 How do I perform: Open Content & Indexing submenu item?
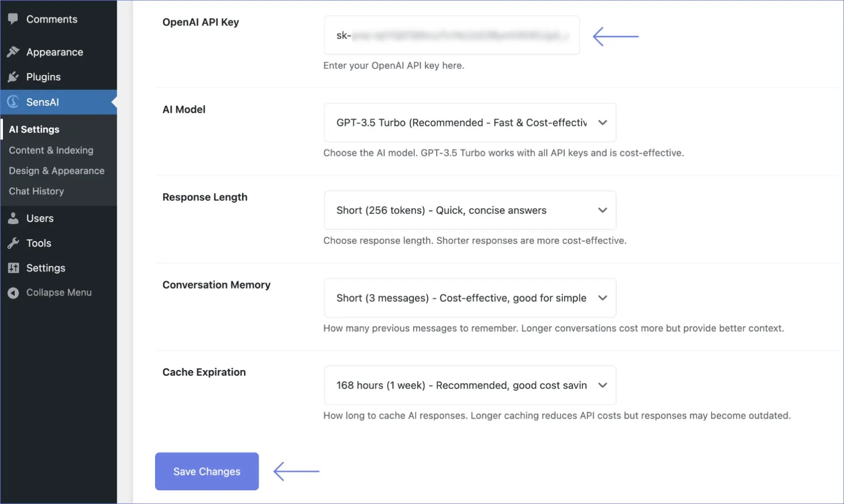pyautogui.click(x=51, y=151)
